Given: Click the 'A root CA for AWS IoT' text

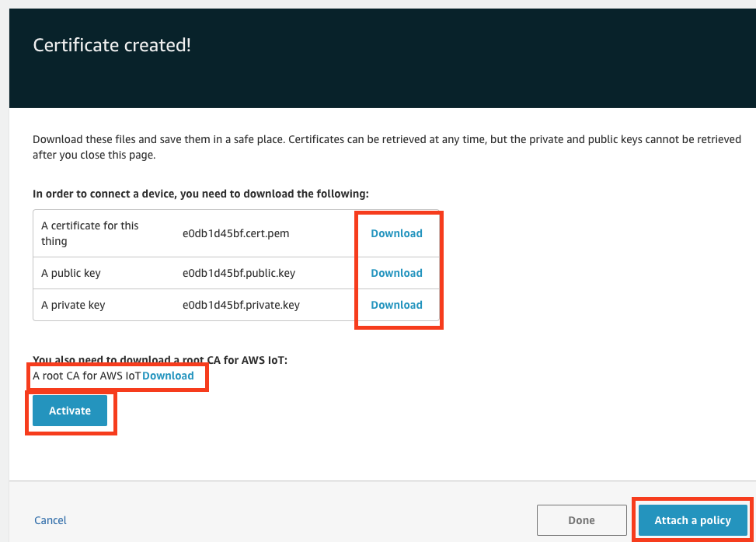Looking at the screenshot, I should [x=87, y=376].
